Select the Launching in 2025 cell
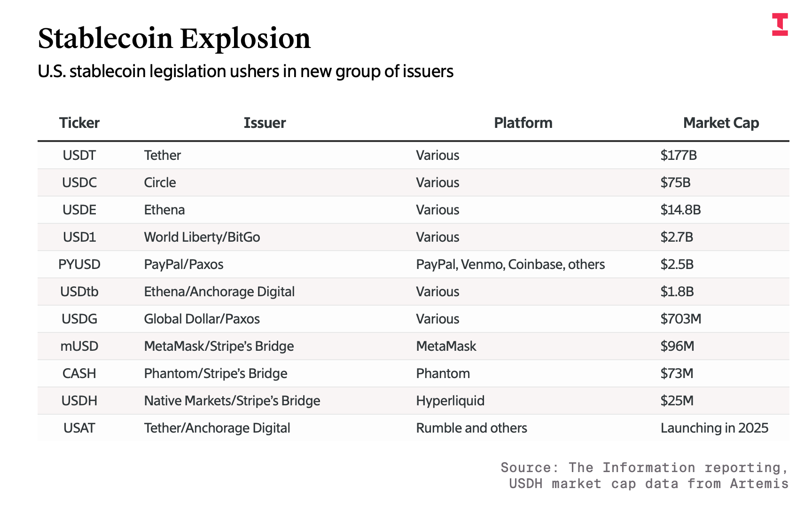The image size is (812, 505). pyautogui.click(x=714, y=428)
